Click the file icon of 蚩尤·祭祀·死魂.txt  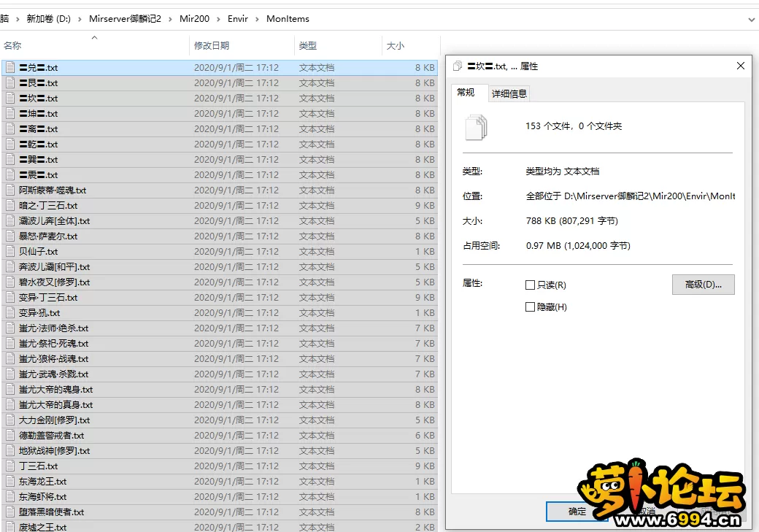tap(10, 344)
